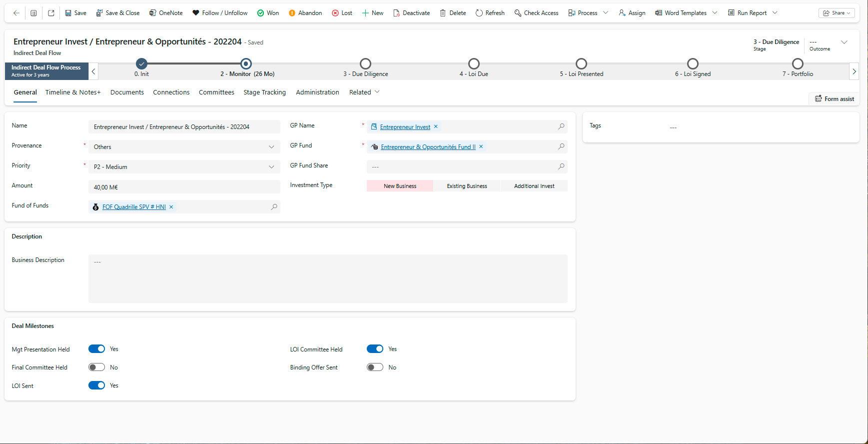Search in GP Fund lookup
This screenshot has height=444, width=868.
point(561,146)
